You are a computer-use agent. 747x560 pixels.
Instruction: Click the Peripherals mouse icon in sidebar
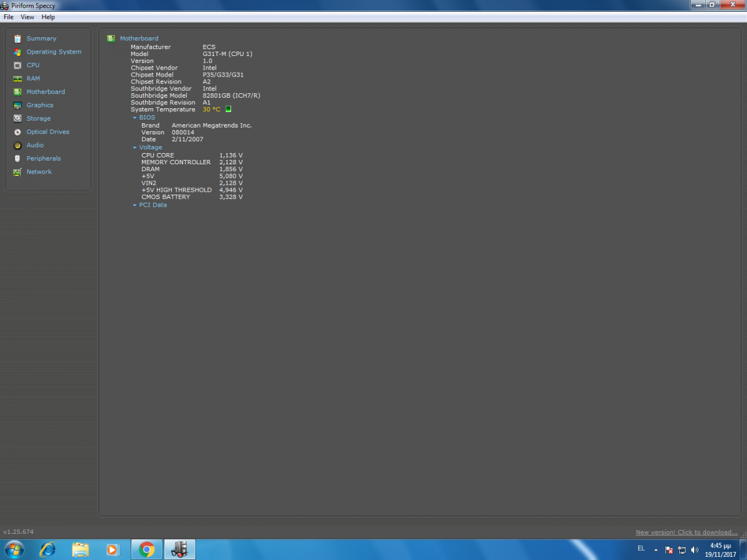coord(17,159)
